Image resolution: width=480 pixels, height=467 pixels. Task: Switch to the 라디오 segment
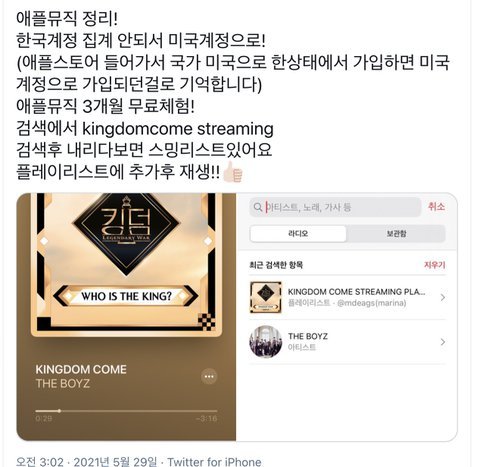(x=298, y=234)
